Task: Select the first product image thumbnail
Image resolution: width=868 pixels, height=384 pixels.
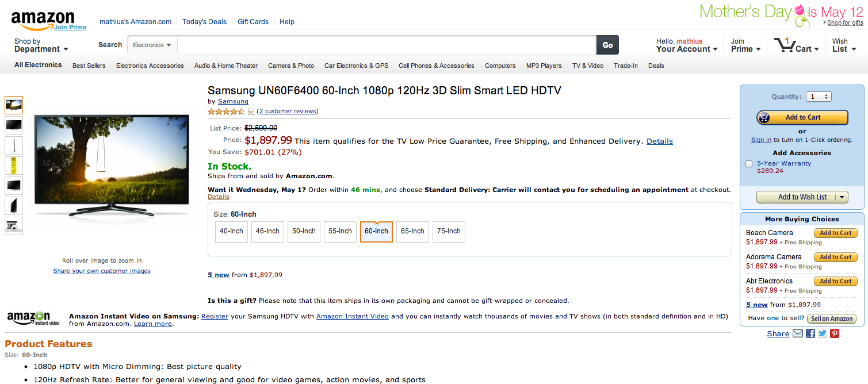Action: pos(13,105)
